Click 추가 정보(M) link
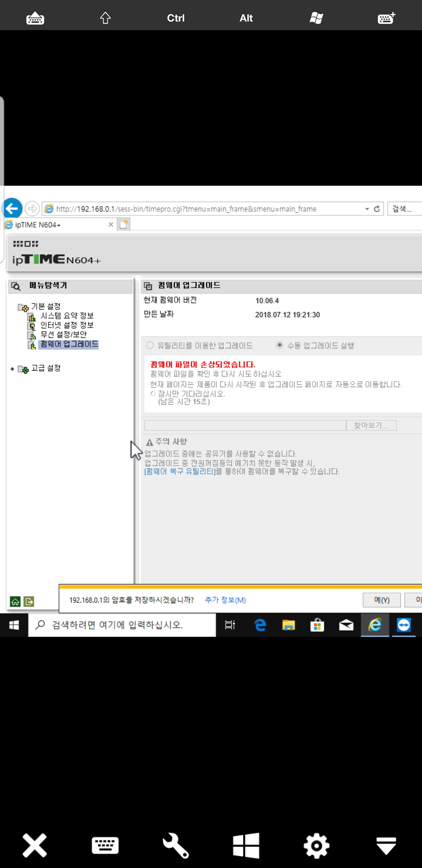This screenshot has width=422, height=868. coord(225,600)
